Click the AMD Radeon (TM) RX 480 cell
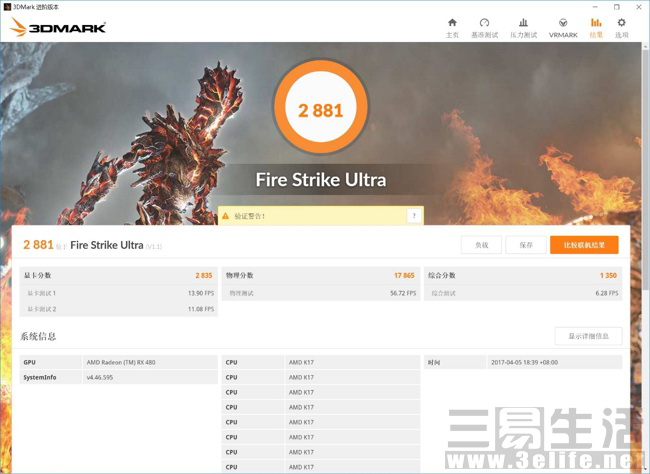 tap(150, 362)
